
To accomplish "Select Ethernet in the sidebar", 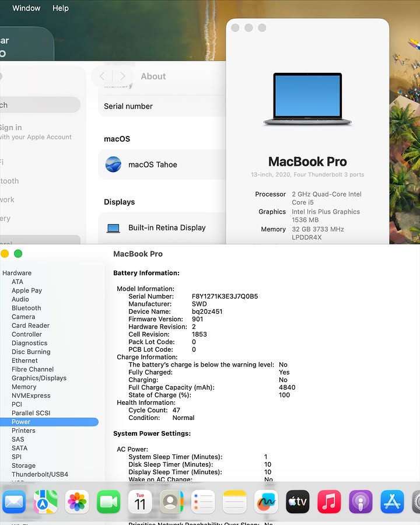I will coord(24,360).
